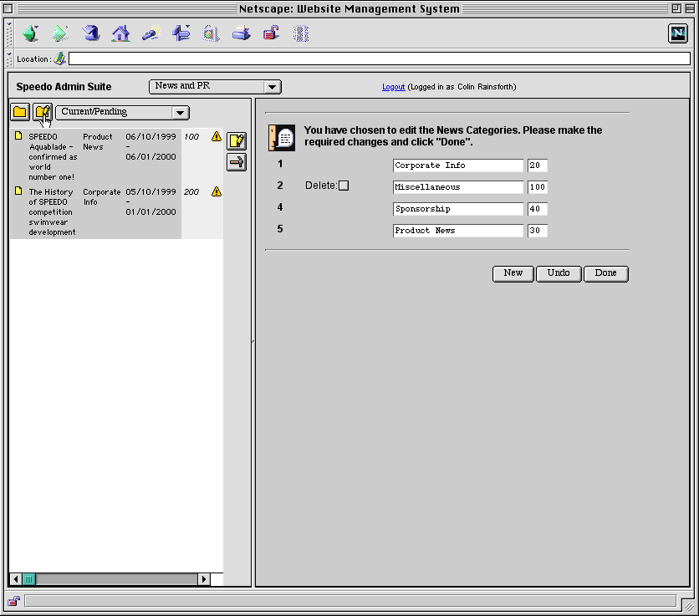
Task: Click the Corporate Info category name field
Action: (457, 165)
